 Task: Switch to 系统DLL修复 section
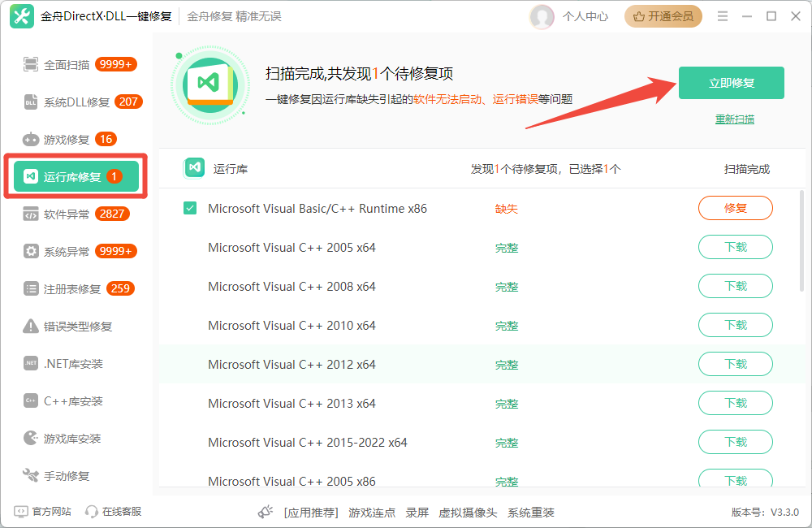tap(83, 102)
